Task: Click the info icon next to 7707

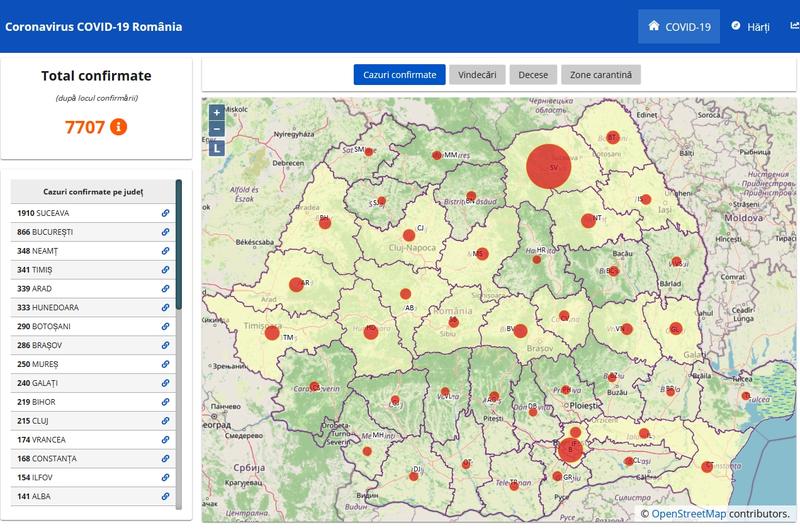Action: (118, 127)
